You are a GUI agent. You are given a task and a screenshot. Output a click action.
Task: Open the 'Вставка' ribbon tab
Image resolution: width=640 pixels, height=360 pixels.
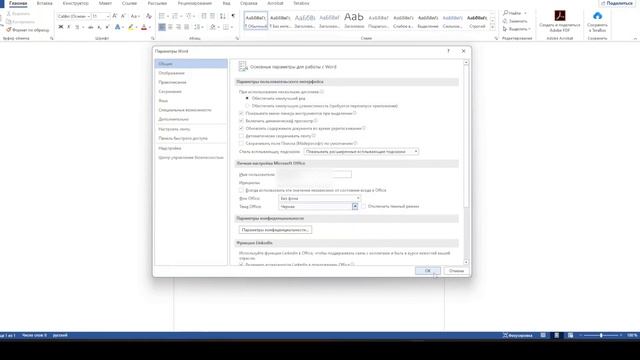click(x=44, y=3)
